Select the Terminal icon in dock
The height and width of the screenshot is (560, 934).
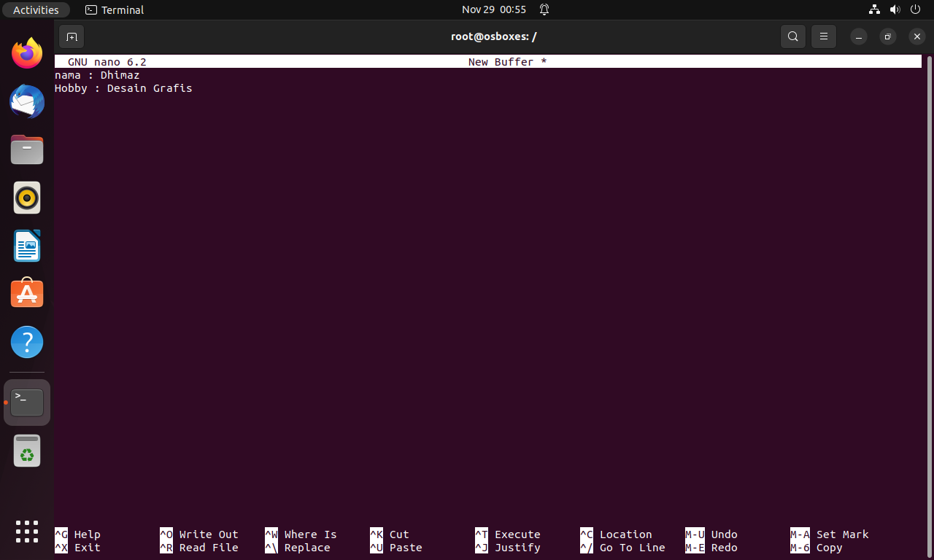pos(27,402)
